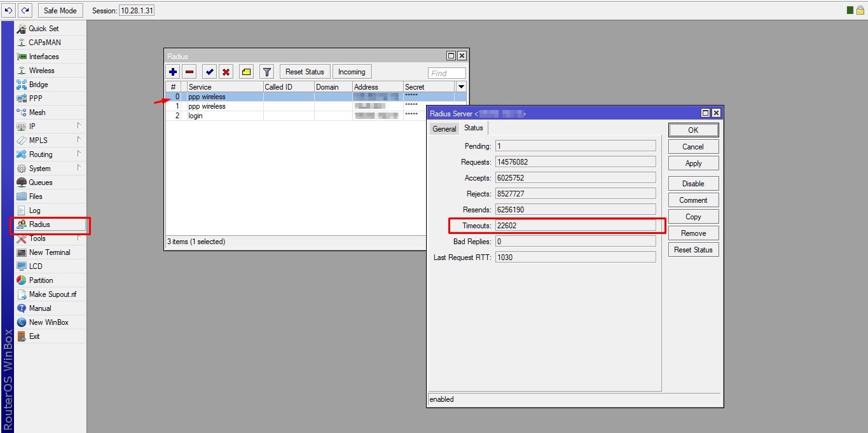Screen dimensions: 868x433
Task: Click Make Supout.rif in the sidebar
Action: (x=50, y=294)
